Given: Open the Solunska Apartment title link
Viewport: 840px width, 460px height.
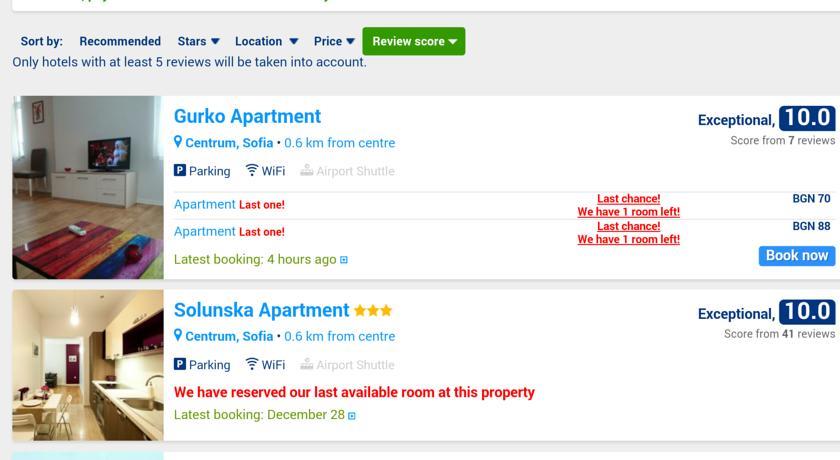Looking at the screenshot, I should coord(261,310).
